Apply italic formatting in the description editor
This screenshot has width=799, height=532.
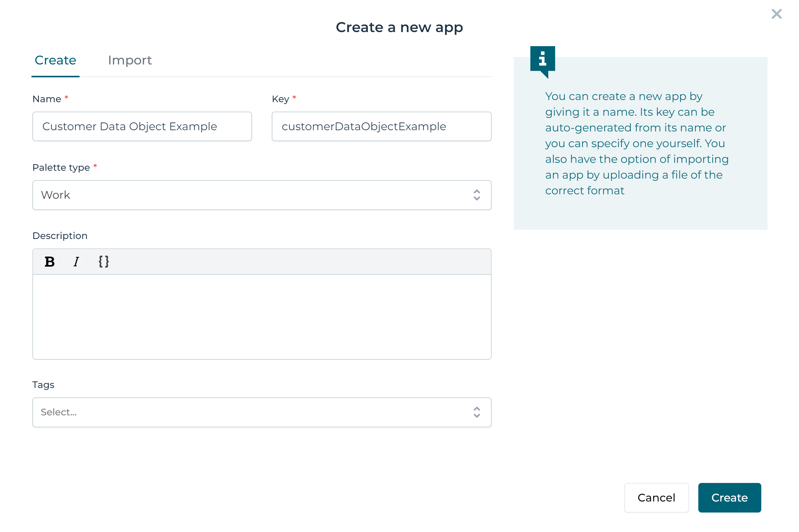(x=76, y=261)
